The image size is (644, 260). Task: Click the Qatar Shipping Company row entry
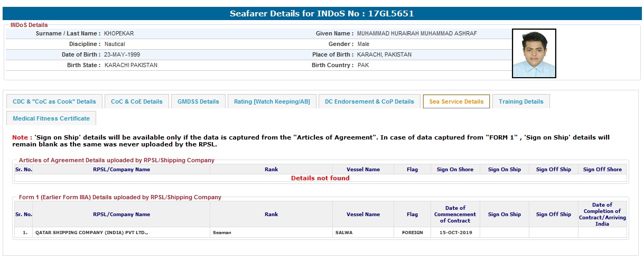pos(91,233)
